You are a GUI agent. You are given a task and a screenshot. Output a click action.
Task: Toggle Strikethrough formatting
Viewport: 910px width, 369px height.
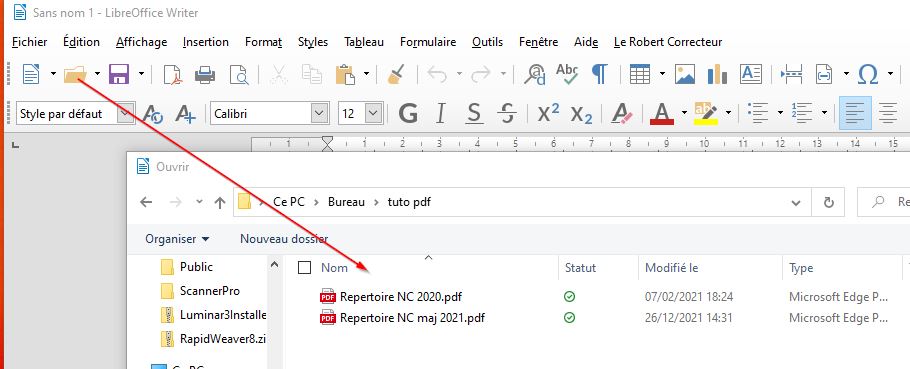(x=508, y=113)
